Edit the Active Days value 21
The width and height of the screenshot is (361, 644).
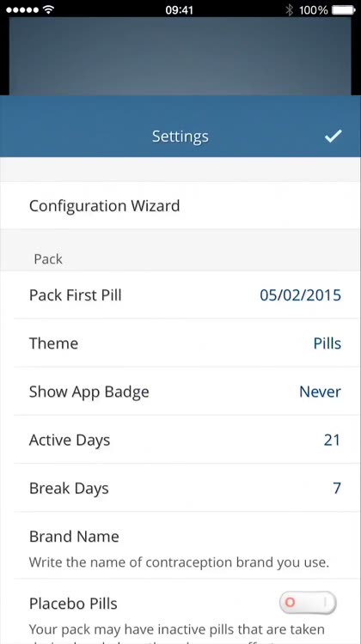point(332,440)
